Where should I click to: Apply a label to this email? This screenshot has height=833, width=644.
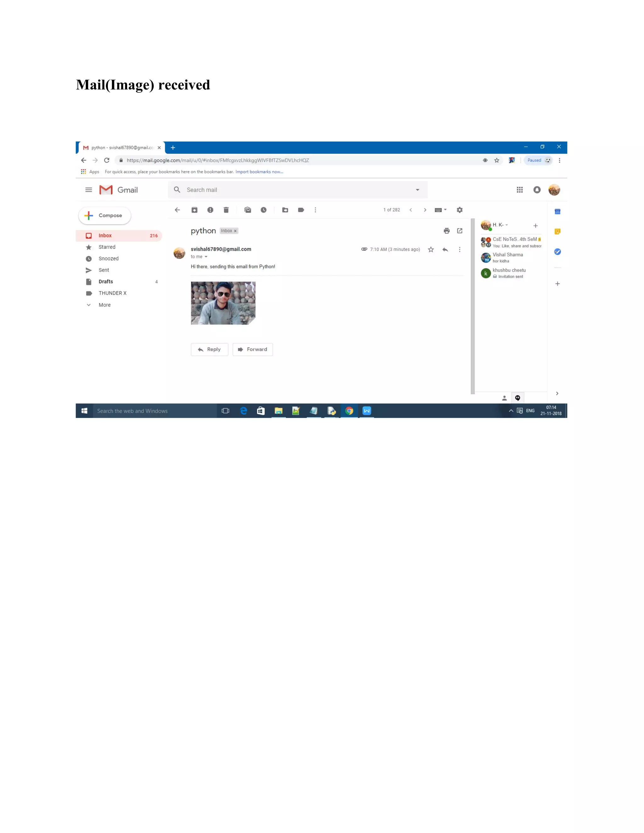[301, 210]
